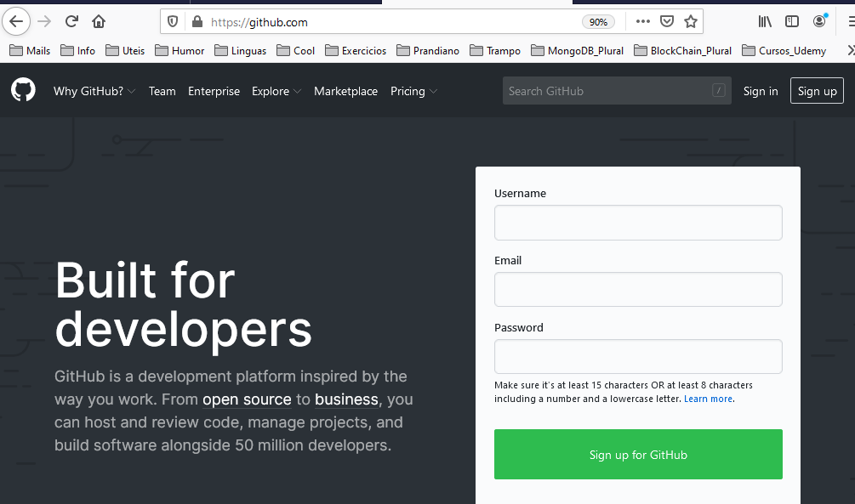The image size is (855, 504).
Task: Save page to Pocket icon
Action: 667,22
